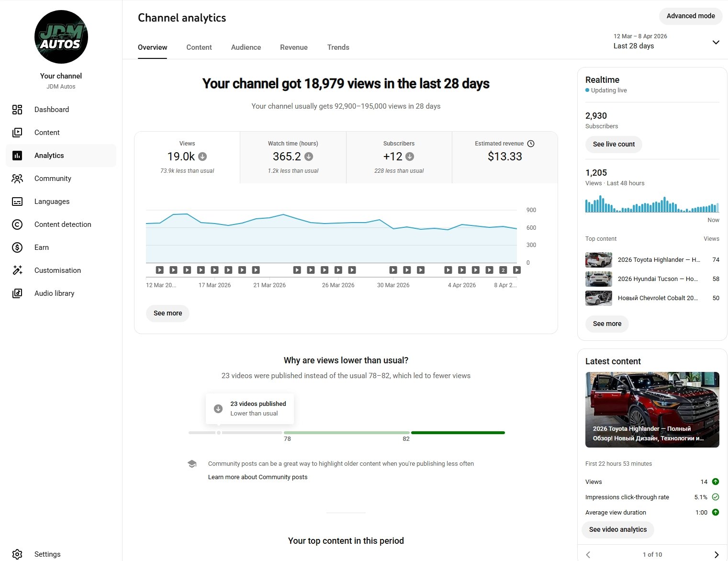Image resolution: width=728 pixels, height=561 pixels.
Task: Click the Community people icon
Action: coord(17,179)
